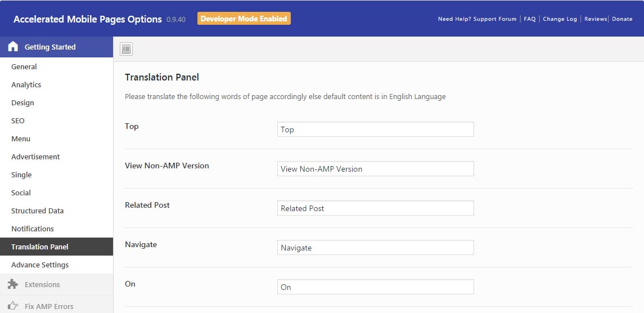Open the FAQ link in header
The image size is (644, 313).
529,19
